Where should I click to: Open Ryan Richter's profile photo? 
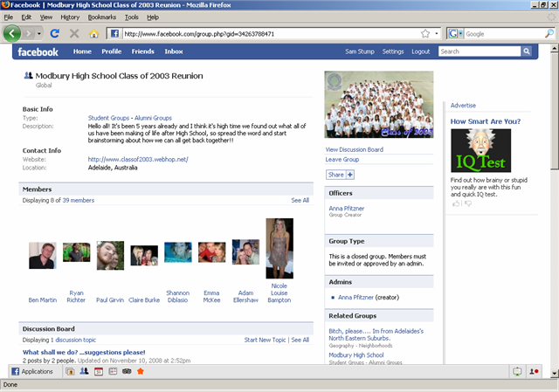pos(76,252)
